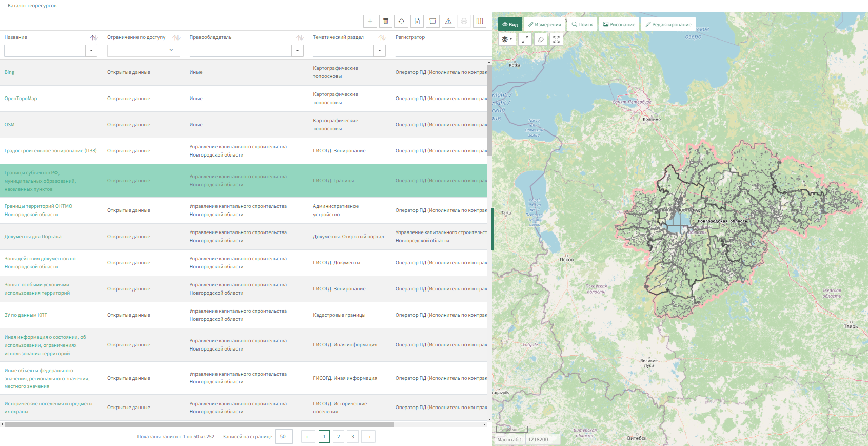Viewport: 868px width, 446px height.
Task: Open the OpenTopoMap resource link
Action: coord(21,99)
